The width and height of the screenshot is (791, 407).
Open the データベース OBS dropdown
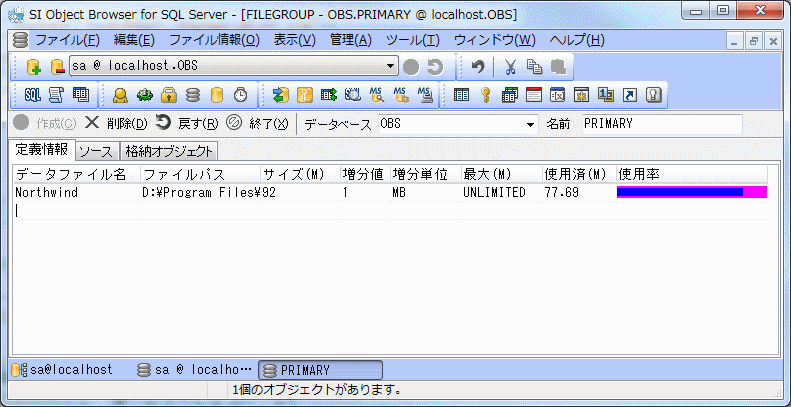tap(530, 124)
